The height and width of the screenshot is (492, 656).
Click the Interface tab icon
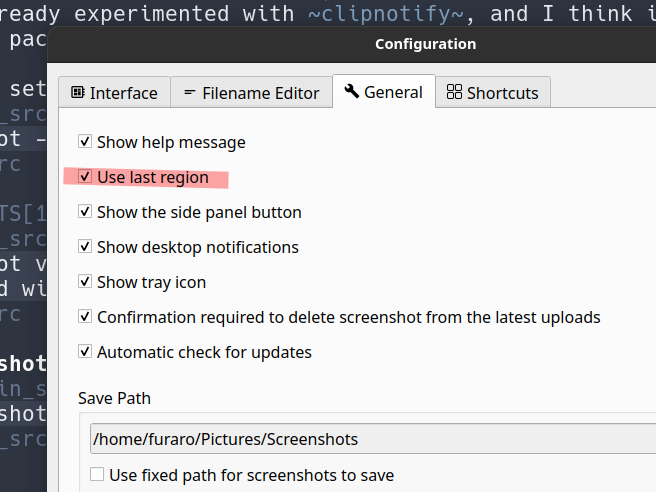[x=77, y=93]
